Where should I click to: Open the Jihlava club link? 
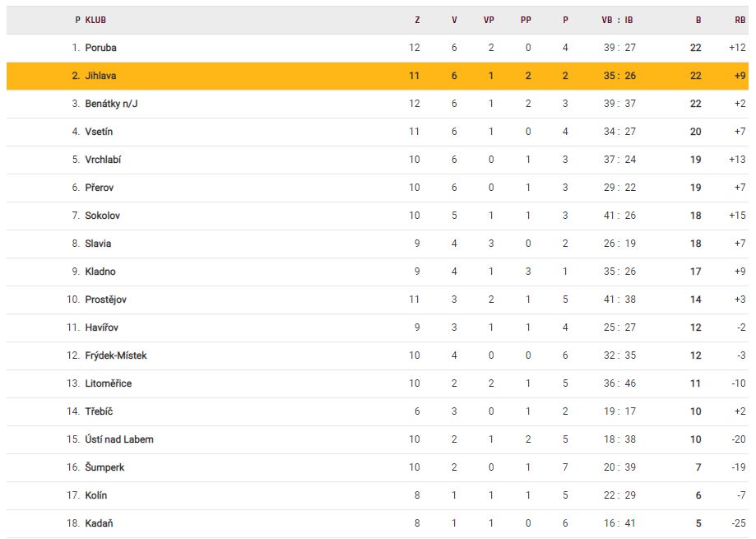100,76
